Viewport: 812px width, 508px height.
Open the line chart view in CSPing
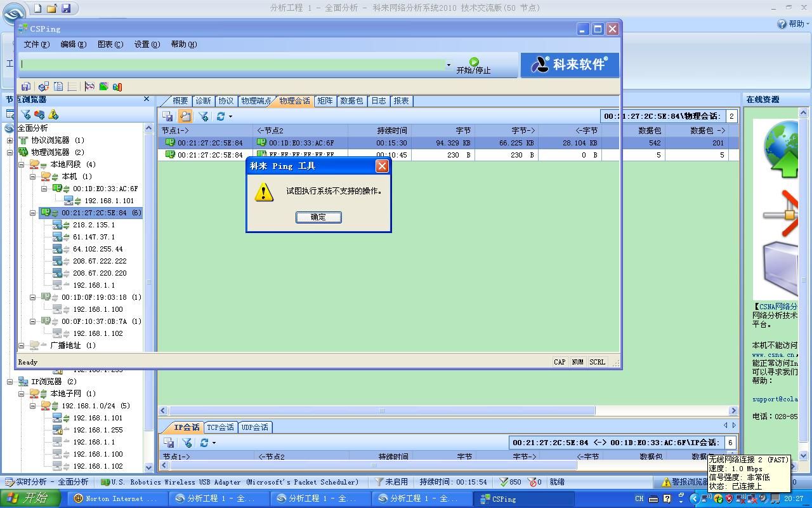[x=89, y=86]
